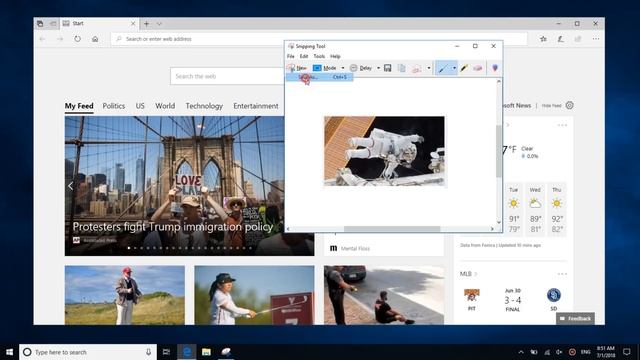The width and height of the screenshot is (640, 360).
Task: Click the scroll-down arrow in Snipping Tool
Action: click(498, 222)
